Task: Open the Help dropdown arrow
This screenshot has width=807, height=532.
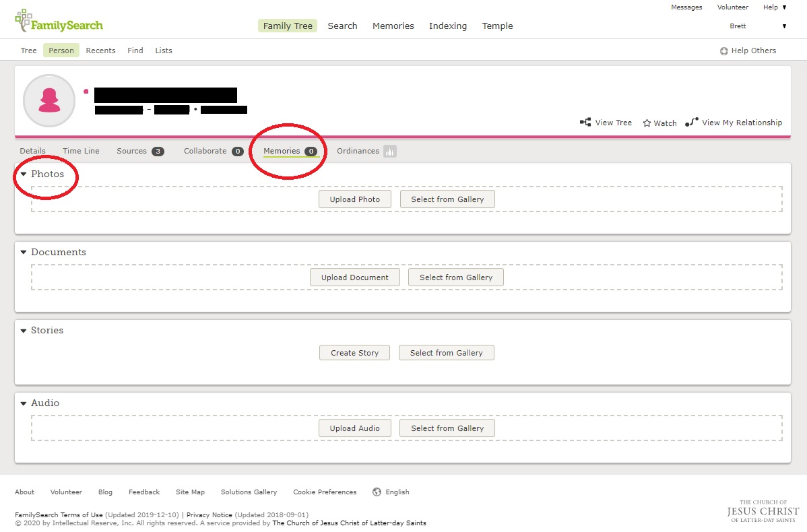Action: pyautogui.click(x=784, y=7)
